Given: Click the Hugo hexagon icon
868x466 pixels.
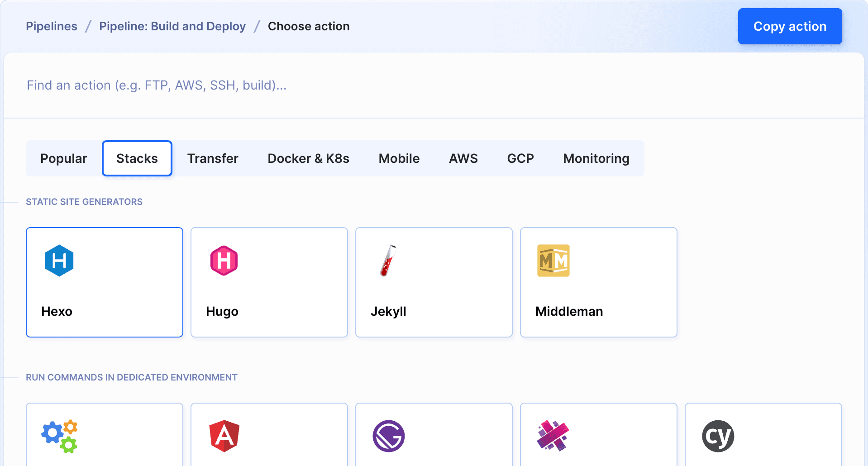Looking at the screenshot, I should point(224,261).
